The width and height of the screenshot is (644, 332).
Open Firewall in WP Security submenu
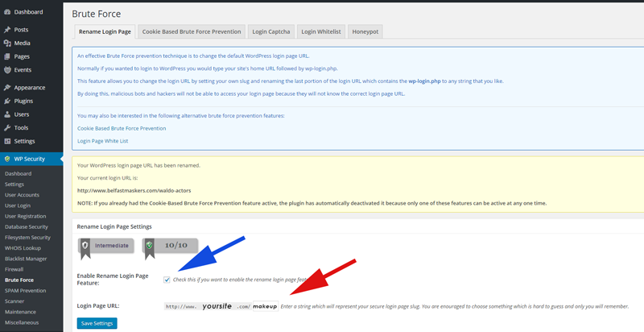pos(16,269)
